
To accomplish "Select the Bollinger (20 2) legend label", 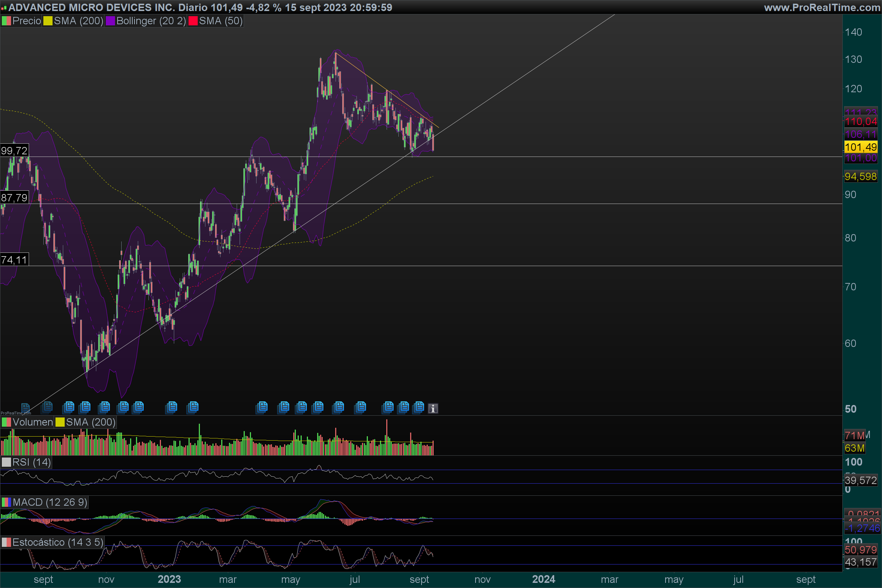I will [151, 21].
